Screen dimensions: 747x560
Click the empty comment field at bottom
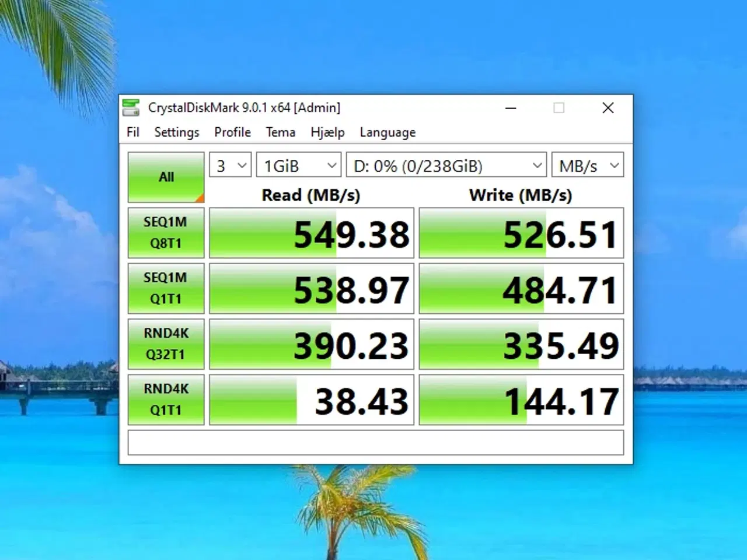coord(375,443)
